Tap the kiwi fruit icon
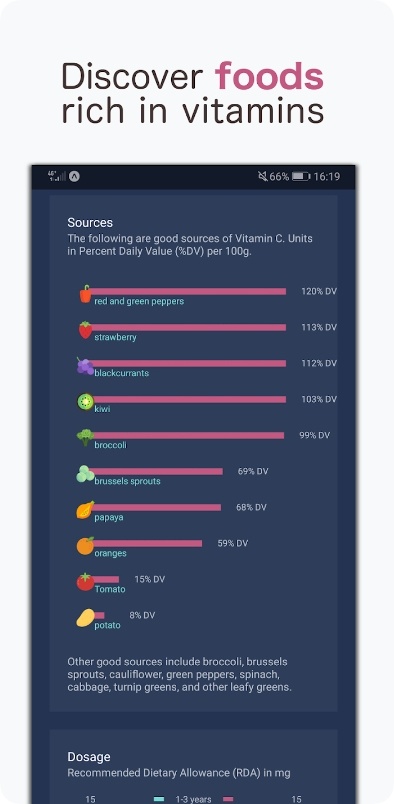 click(x=85, y=401)
